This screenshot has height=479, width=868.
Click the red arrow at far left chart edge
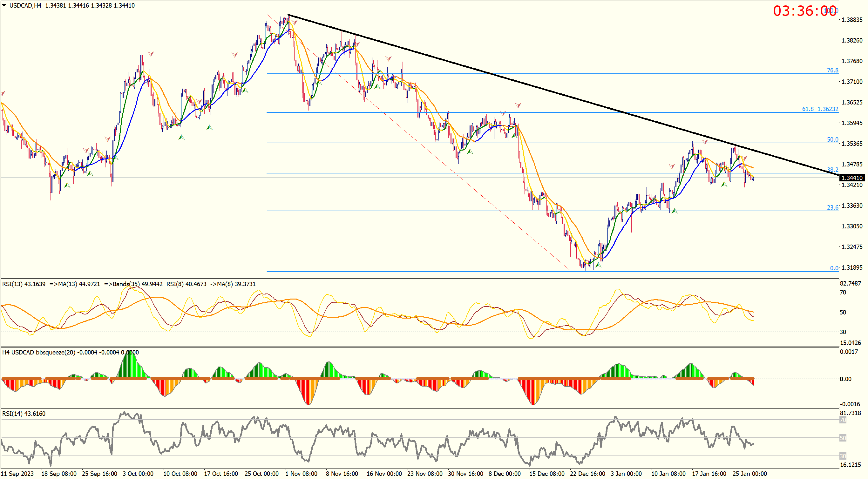pos(3,93)
